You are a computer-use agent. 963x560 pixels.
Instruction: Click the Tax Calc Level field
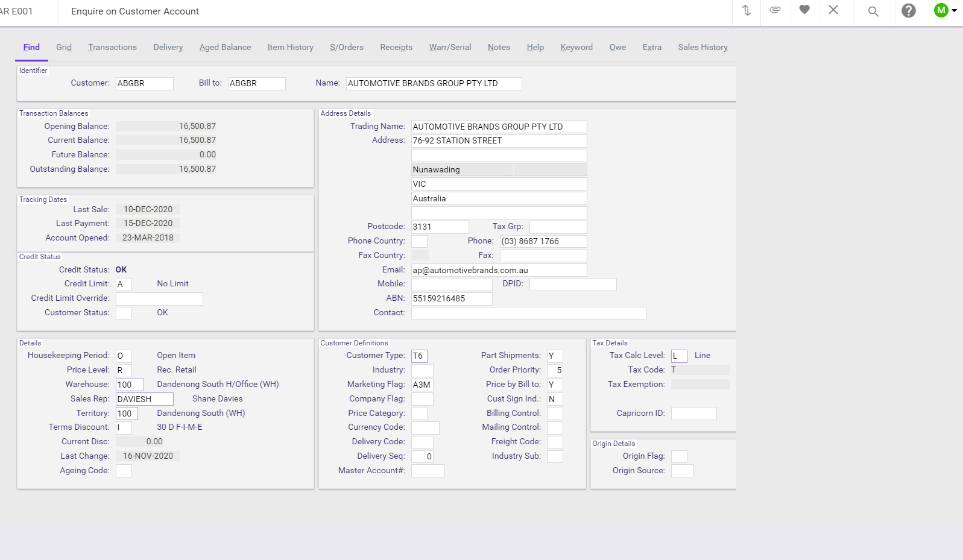(x=679, y=356)
